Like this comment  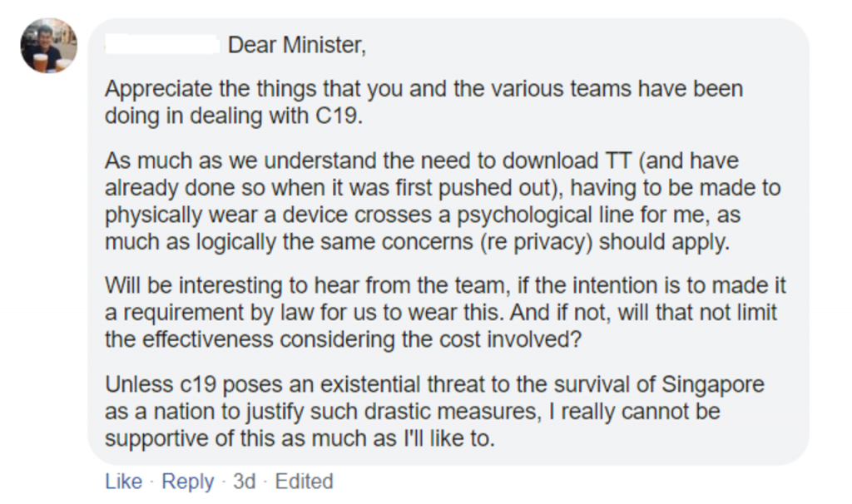coord(123,482)
